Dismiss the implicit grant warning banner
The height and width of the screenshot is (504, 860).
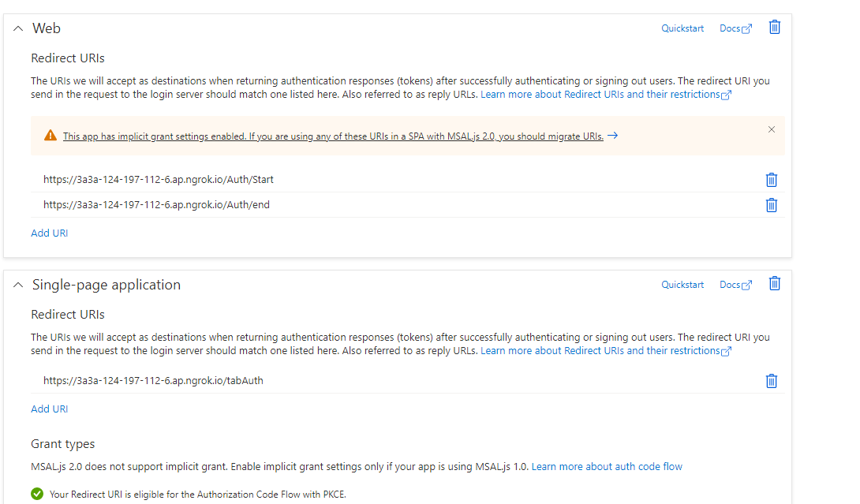tap(772, 129)
